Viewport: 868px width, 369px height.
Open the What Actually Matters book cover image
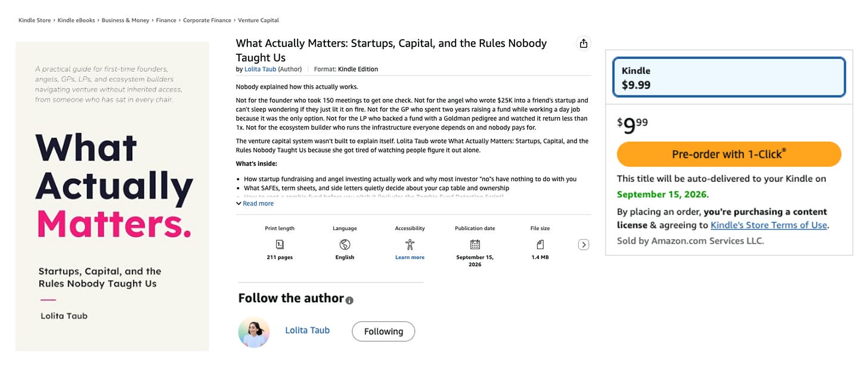(112, 196)
